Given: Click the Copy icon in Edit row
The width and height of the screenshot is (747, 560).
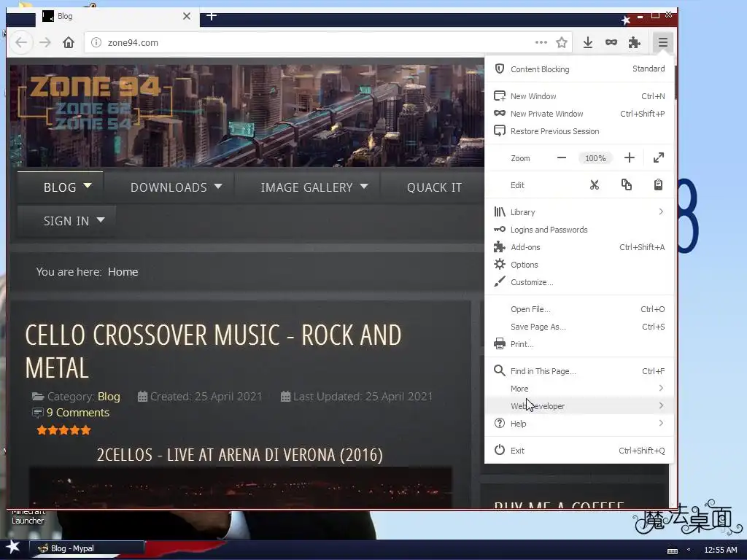Looking at the screenshot, I should 627,184.
